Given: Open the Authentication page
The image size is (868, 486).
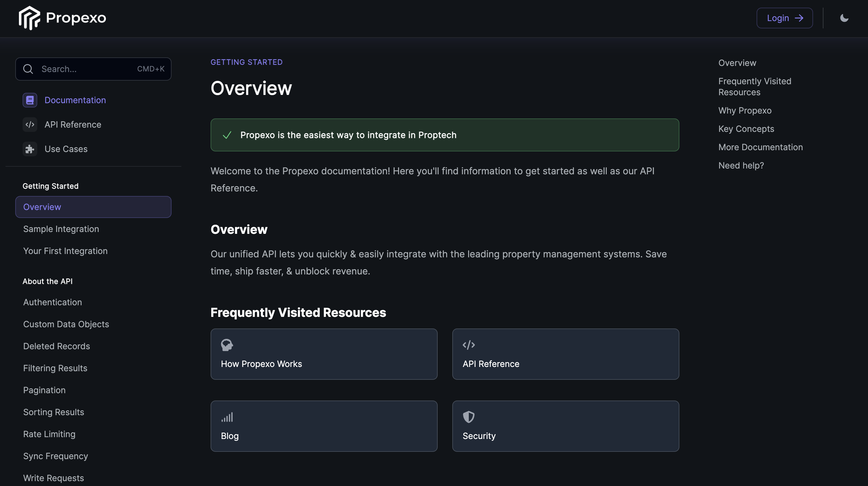Looking at the screenshot, I should [52, 302].
